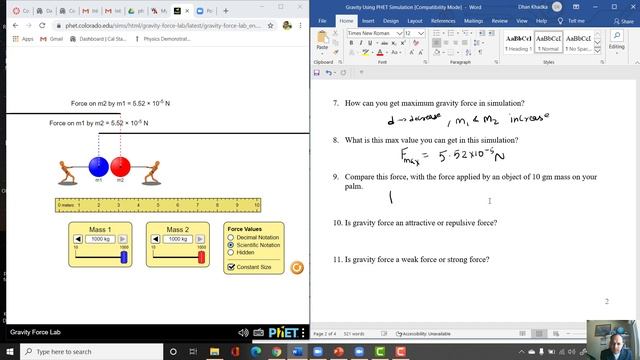Viewport: 640px width, 360px height.
Task: Open Gmail bookmark in Chrome
Action: [x=51, y=39]
